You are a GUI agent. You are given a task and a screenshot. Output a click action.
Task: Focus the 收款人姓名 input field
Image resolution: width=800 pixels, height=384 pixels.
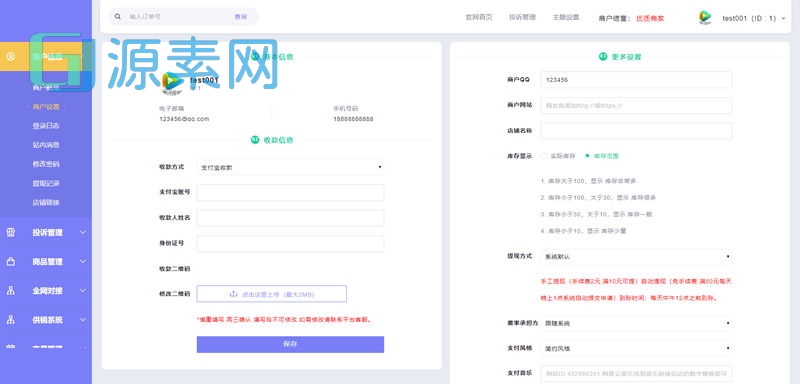click(290, 218)
